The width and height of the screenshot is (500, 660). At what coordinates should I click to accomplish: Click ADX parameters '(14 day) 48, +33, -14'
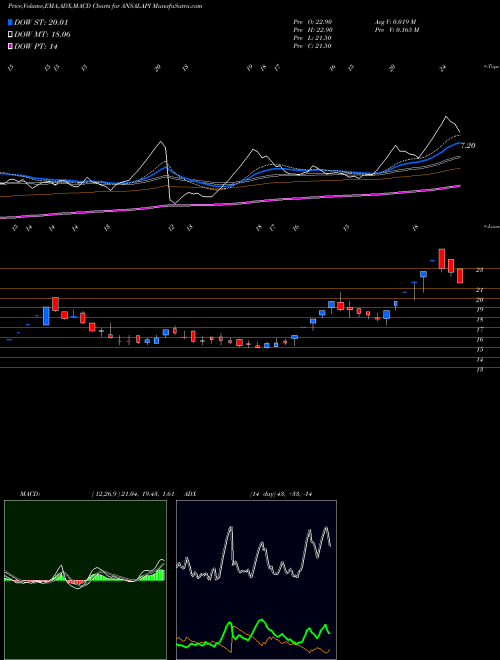click(x=280, y=494)
